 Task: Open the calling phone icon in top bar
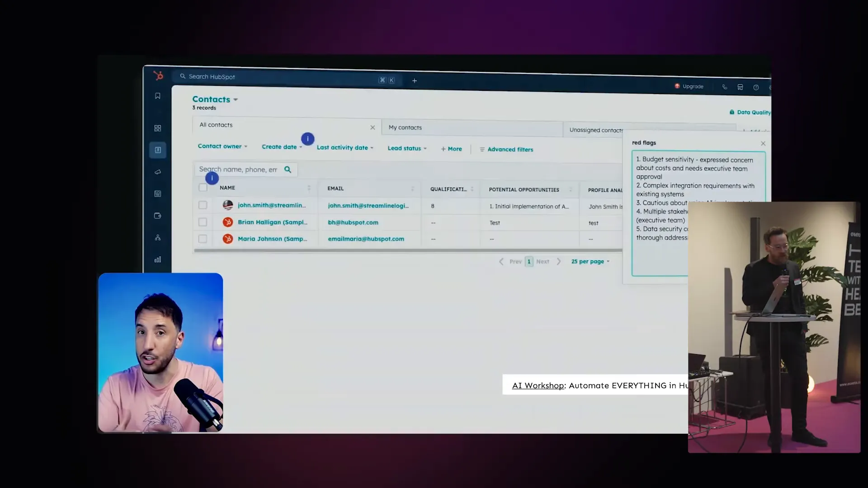725,87
